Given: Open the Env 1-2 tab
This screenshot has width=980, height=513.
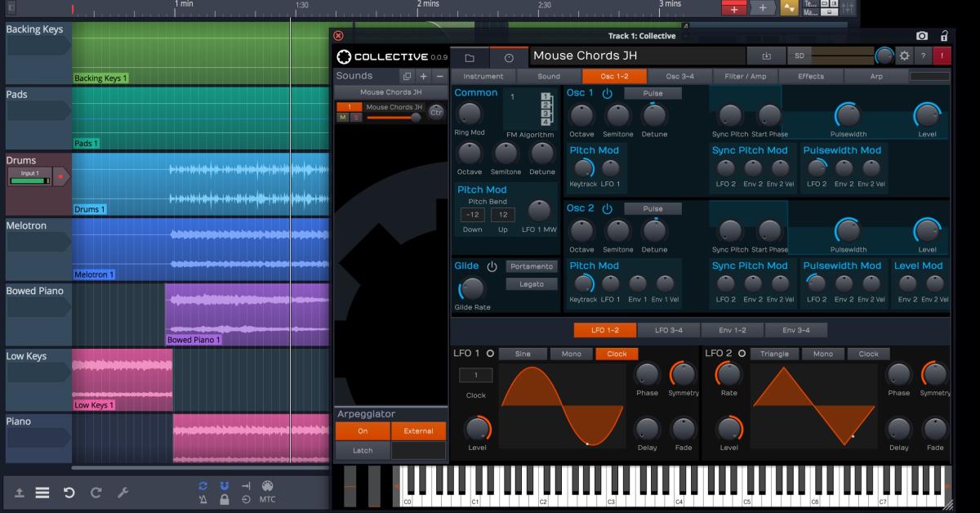Looking at the screenshot, I should [x=732, y=330].
